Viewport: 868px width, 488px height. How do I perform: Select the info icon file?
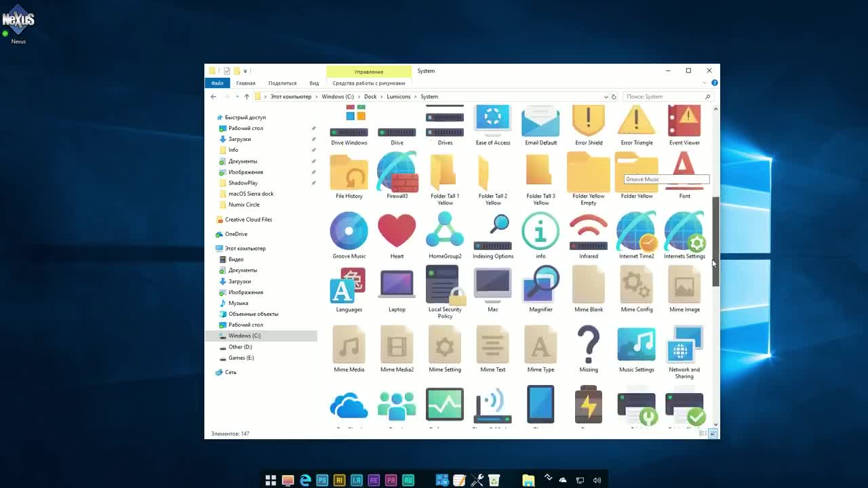pos(540,235)
